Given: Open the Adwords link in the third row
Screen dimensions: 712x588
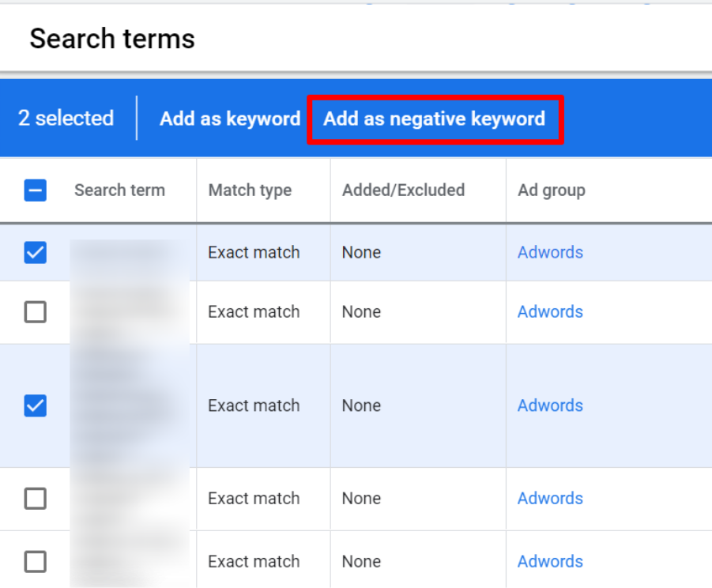Looking at the screenshot, I should (x=550, y=405).
